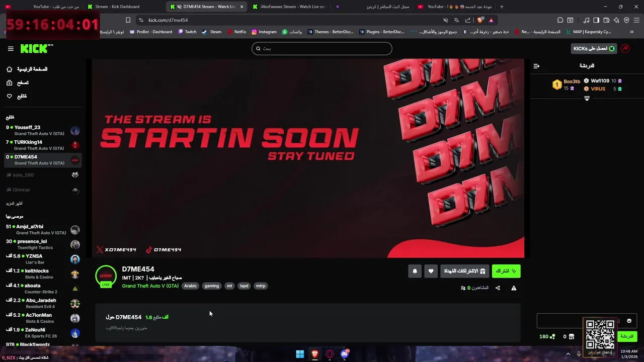Click the notification bell button

click(415, 271)
